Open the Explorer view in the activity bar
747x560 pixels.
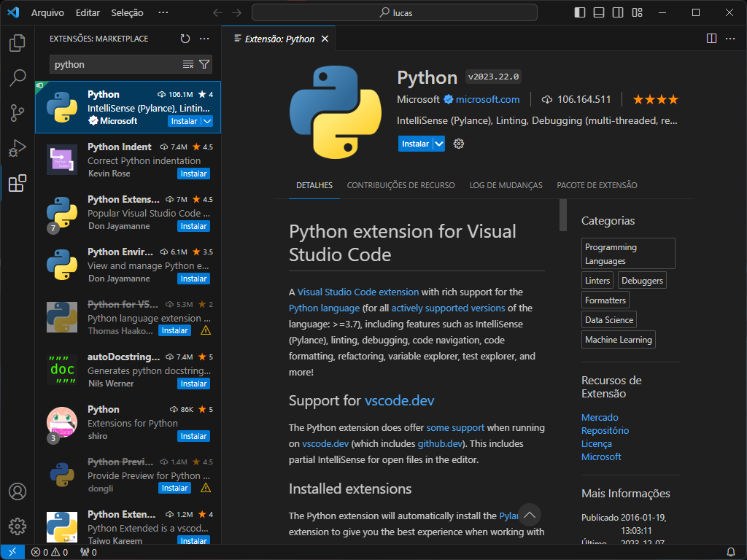point(18,44)
